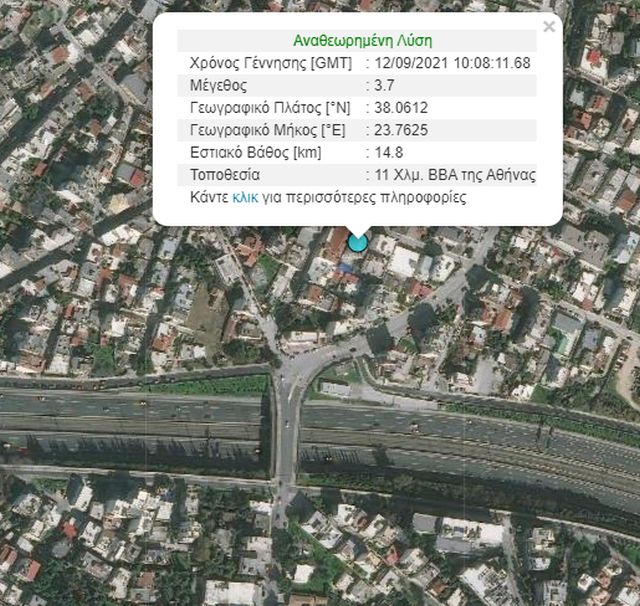Click the longitude value 23.7625
This screenshot has width=640, height=606.
pyautogui.click(x=404, y=131)
